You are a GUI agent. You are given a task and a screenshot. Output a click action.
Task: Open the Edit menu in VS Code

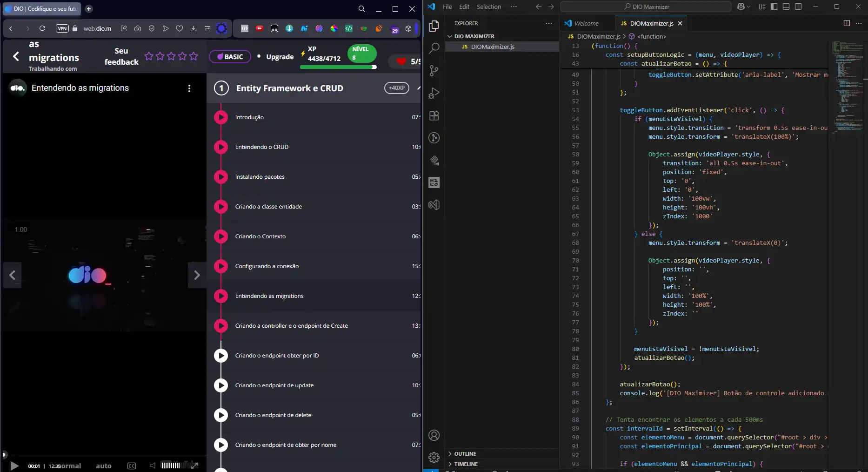[464, 7]
